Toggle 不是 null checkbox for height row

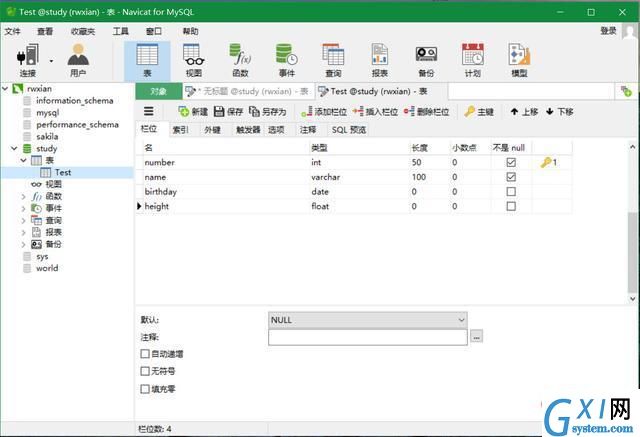click(511, 206)
